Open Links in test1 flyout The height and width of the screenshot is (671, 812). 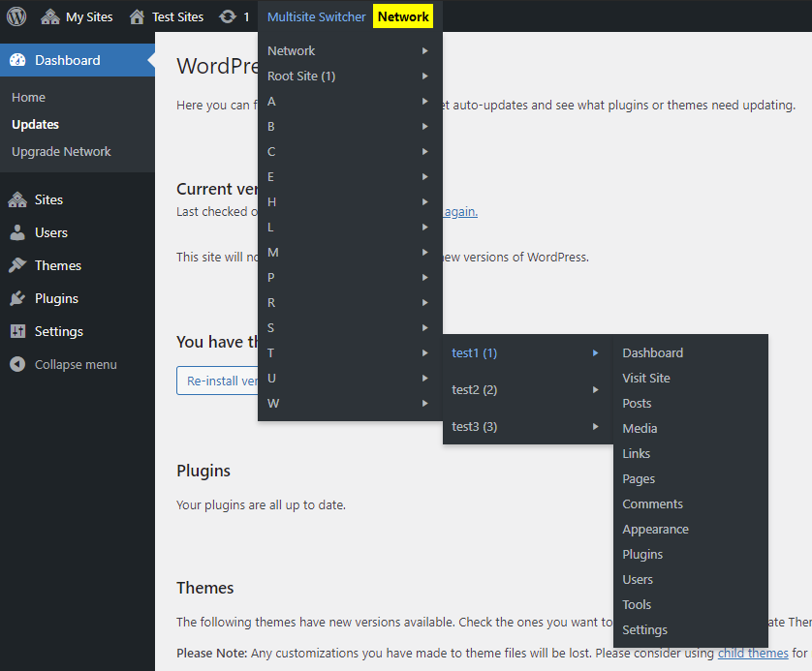tap(636, 454)
